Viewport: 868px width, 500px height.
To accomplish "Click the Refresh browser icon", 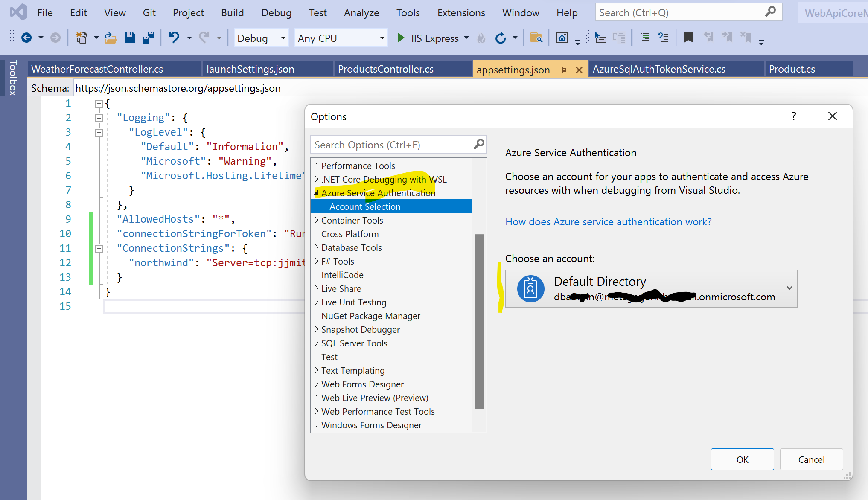I will [x=501, y=38].
